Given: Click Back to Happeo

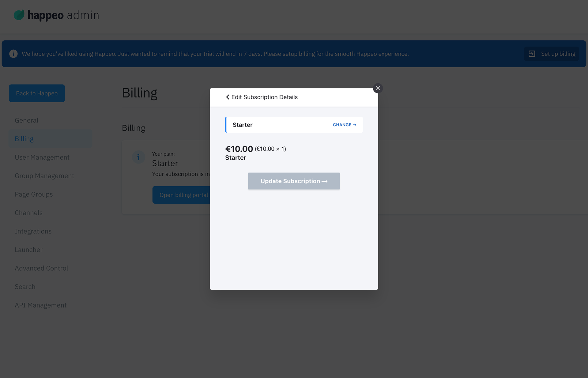Looking at the screenshot, I should (x=36, y=93).
